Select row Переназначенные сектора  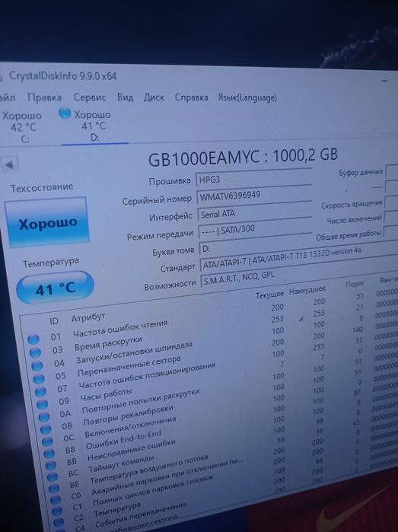[x=129, y=367]
